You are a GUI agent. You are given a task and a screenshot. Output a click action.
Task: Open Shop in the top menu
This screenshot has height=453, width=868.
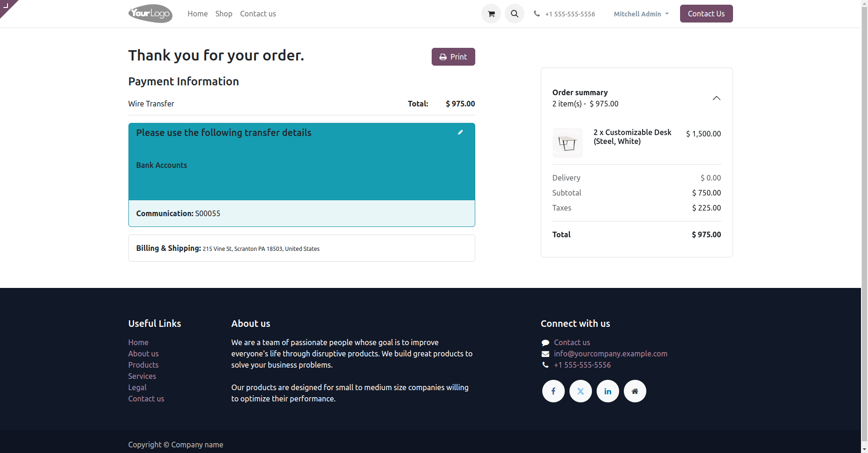click(224, 14)
